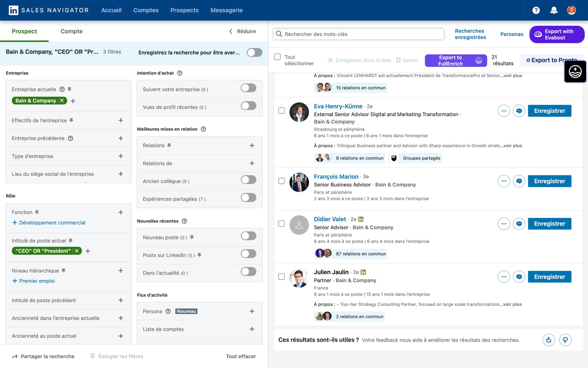Switch to the Compte tab

click(71, 31)
